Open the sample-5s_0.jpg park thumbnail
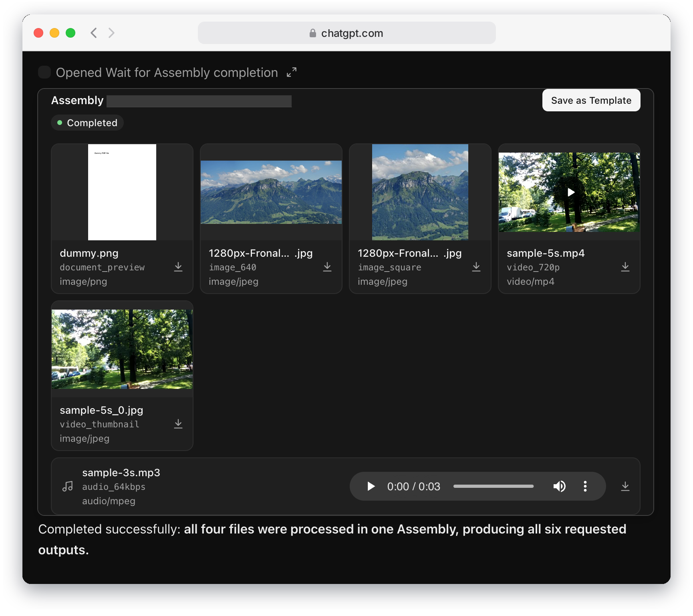The width and height of the screenshot is (693, 616). (122, 349)
